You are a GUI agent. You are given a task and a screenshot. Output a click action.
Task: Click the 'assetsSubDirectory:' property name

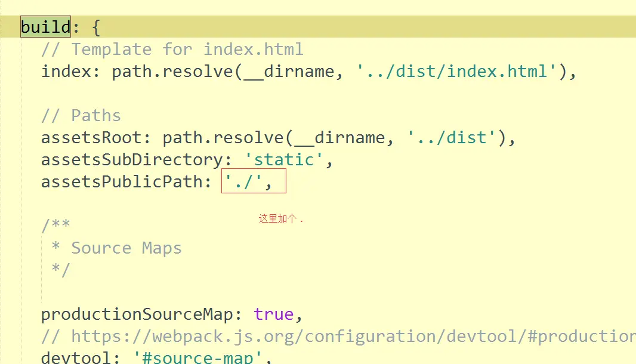(136, 159)
